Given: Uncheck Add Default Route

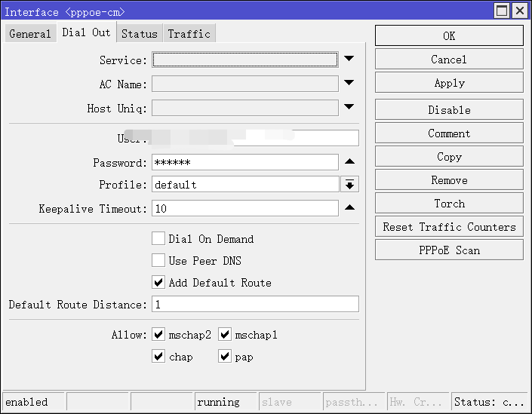Looking at the screenshot, I should (158, 283).
